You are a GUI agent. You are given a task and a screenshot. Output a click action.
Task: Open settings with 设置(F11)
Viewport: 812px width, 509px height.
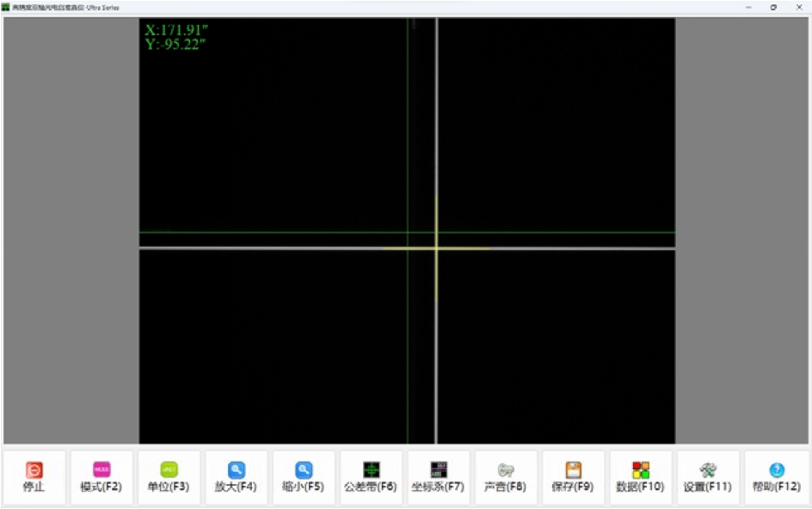[x=708, y=477]
